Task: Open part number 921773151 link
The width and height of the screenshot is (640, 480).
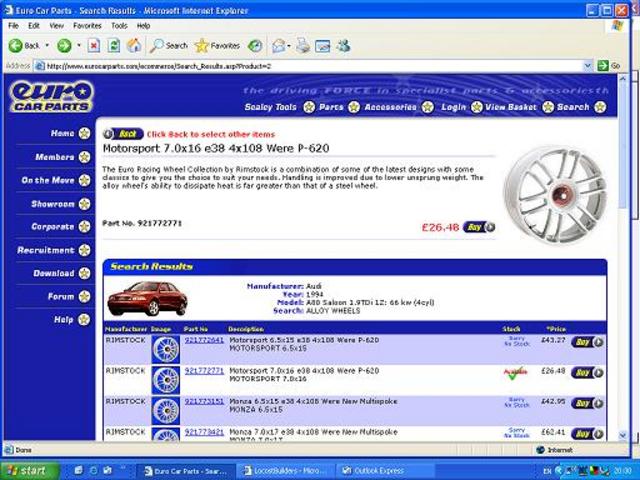Action: (204, 401)
